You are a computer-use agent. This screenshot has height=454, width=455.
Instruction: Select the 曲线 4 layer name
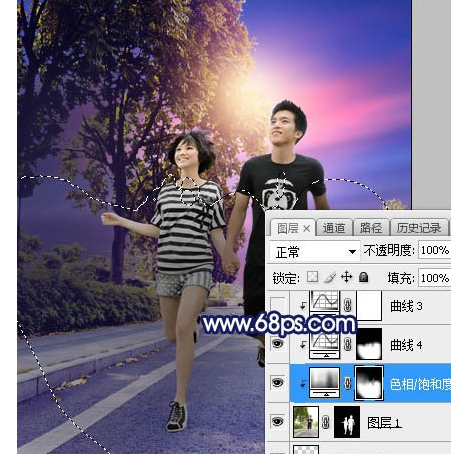[406, 345]
